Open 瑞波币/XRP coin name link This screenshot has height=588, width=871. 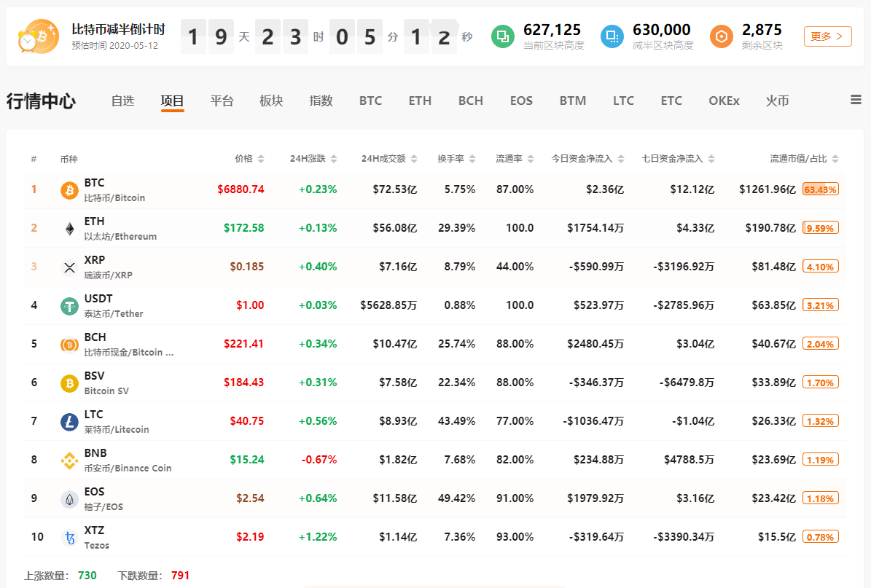[109, 275]
